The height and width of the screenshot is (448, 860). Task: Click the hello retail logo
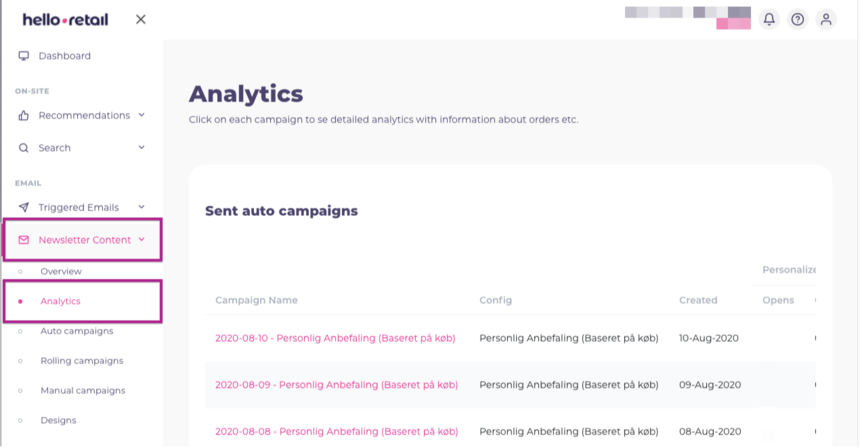tap(65, 19)
